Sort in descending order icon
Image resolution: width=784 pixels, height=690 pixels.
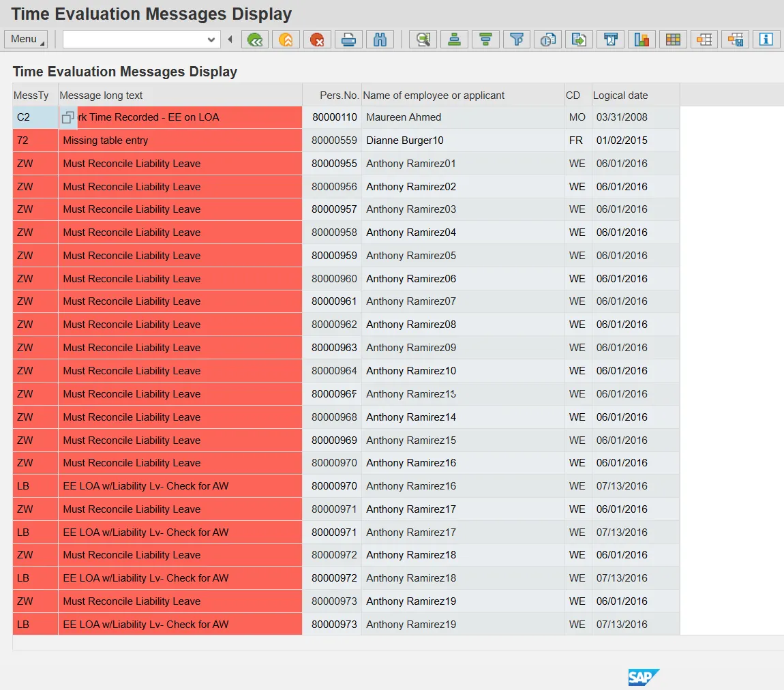pyautogui.click(x=485, y=39)
